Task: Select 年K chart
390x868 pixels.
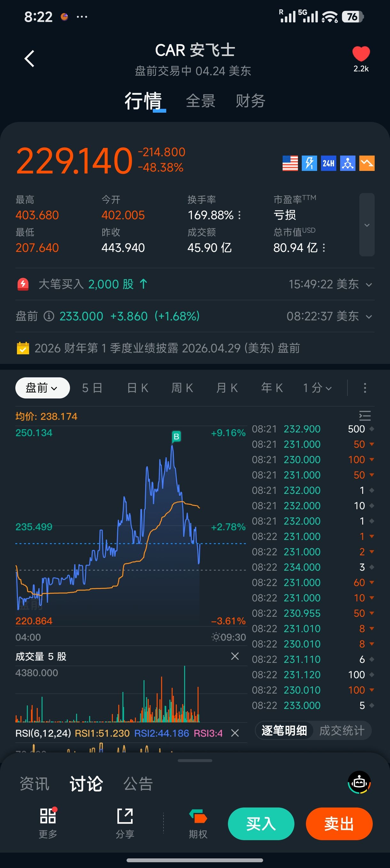Action: coord(272,388)
